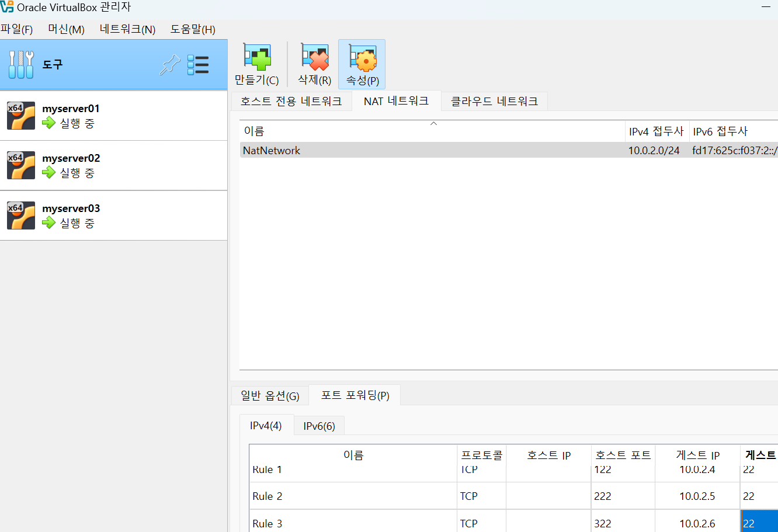The image size is (778, 532).
Task: Click guest IP 10.0.2.5 cell
Action: pyautogui.click(x=697, y=496)
